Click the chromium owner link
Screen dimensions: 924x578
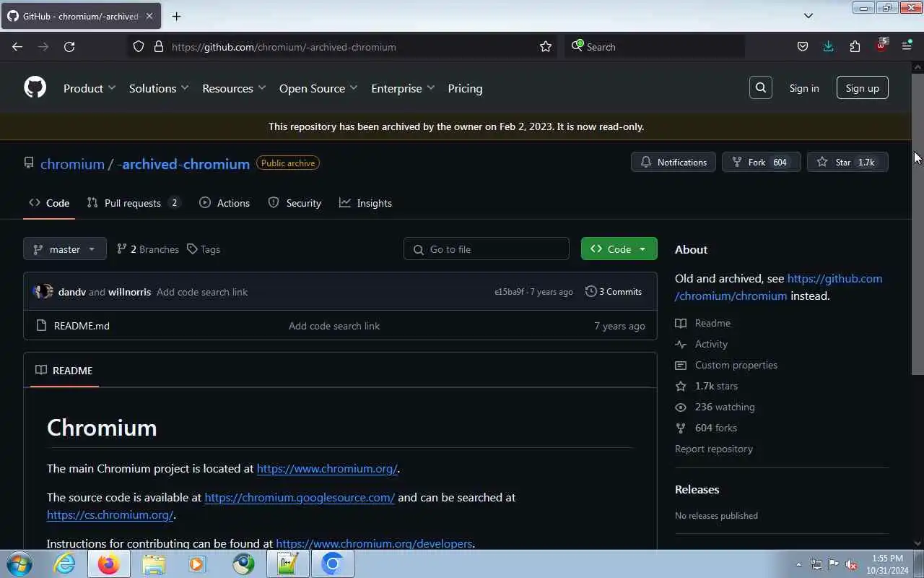(72, 164)
